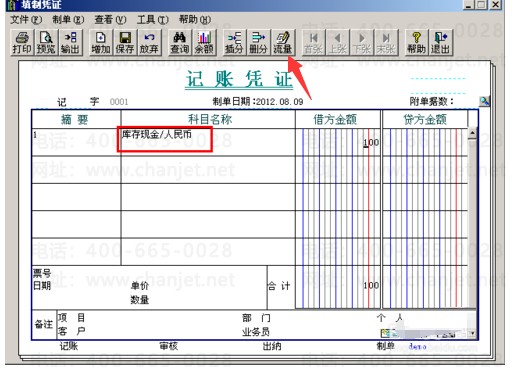Open the 帮助 help toolbar icon
The width and height of the screenshot is (512, 367).
click(416, 43)
